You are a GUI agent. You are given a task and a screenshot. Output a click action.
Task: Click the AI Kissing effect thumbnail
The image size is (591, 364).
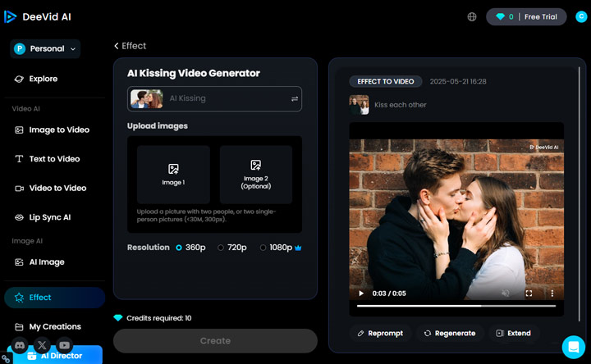pos(147,98)
